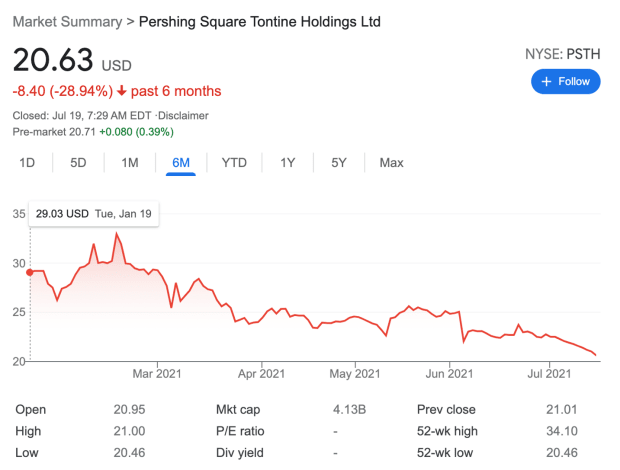This screenshot has width=620, height=470.
Task: Click the 52-wk low value 20.46
Action: (562, 453)
